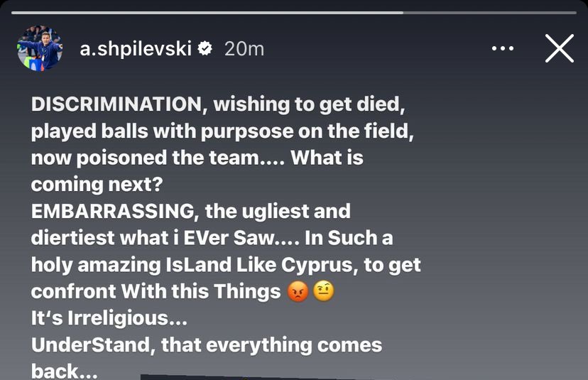Click the raised eyebrow face emoji
The width and height of the screenshot is (588, 380).
[323, 292]
